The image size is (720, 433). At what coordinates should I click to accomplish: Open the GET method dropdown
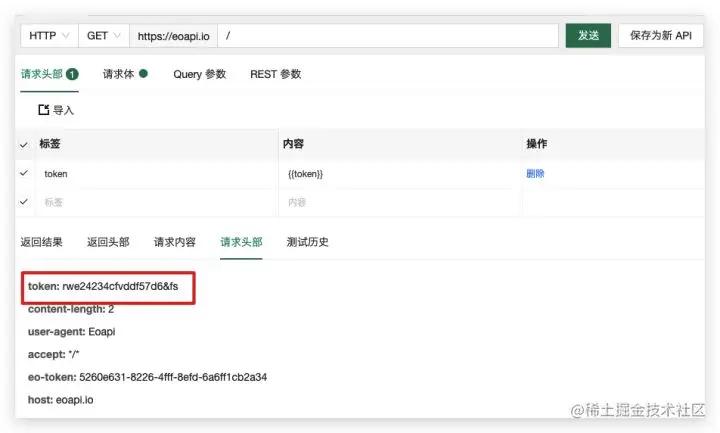tap(104, 36)
